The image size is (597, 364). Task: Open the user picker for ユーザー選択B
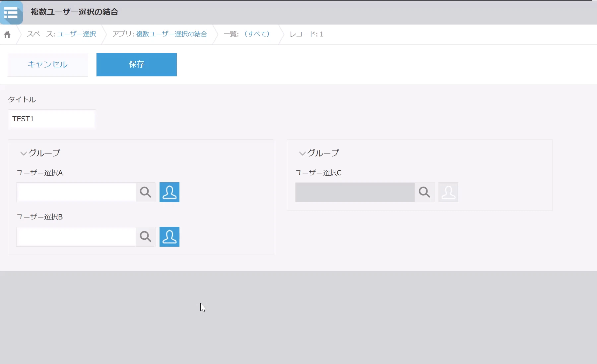[169, 237]
